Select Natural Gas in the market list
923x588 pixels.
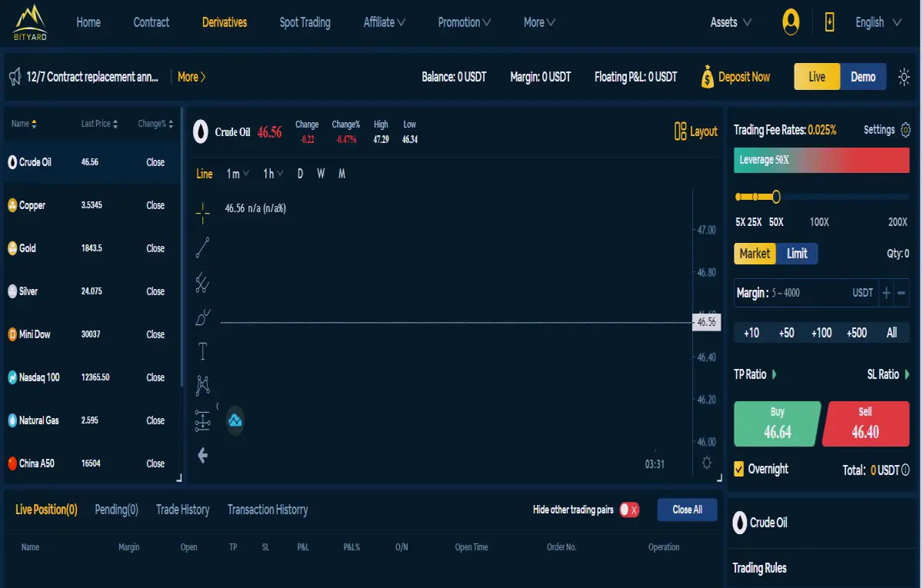point(91,420)
